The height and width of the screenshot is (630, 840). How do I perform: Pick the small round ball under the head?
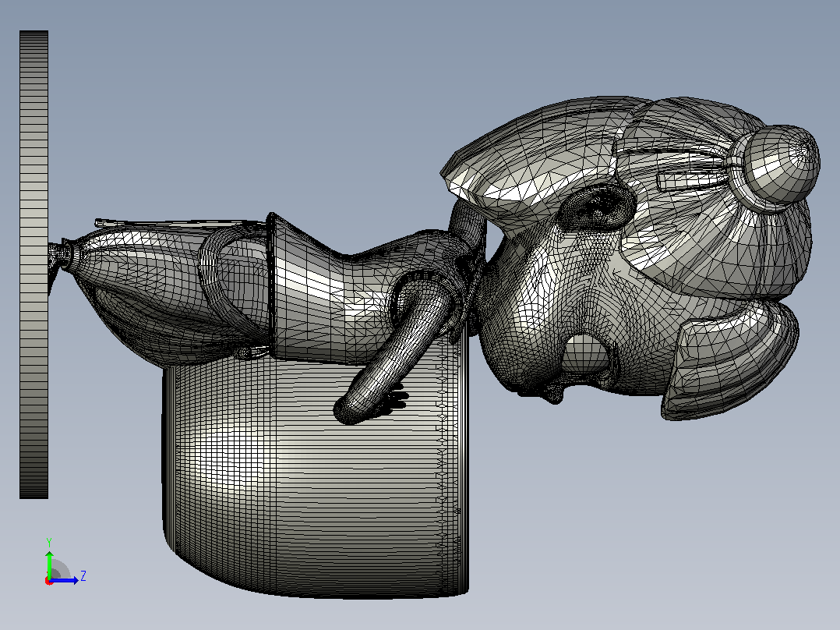586,354
